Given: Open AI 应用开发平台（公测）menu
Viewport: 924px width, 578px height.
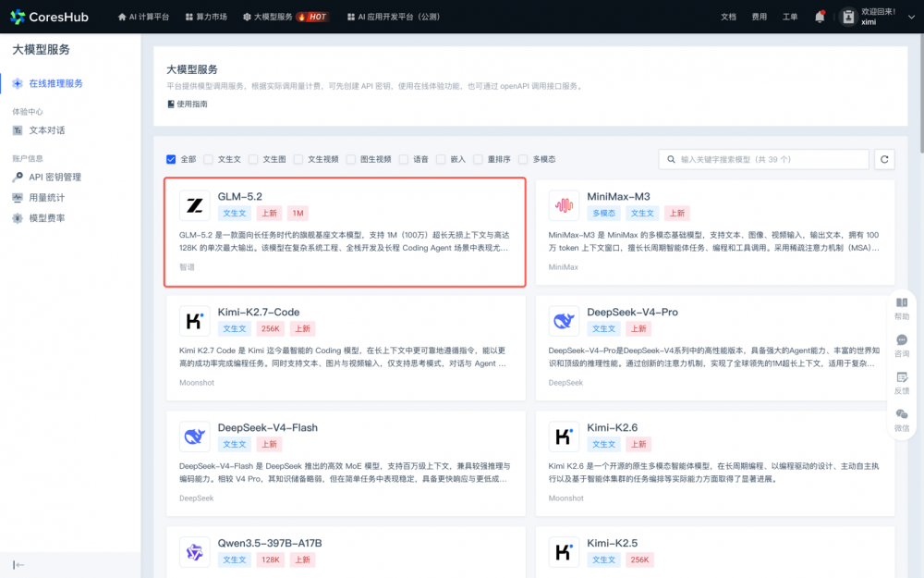Looking at the screenshot, I should pos(394,17).
